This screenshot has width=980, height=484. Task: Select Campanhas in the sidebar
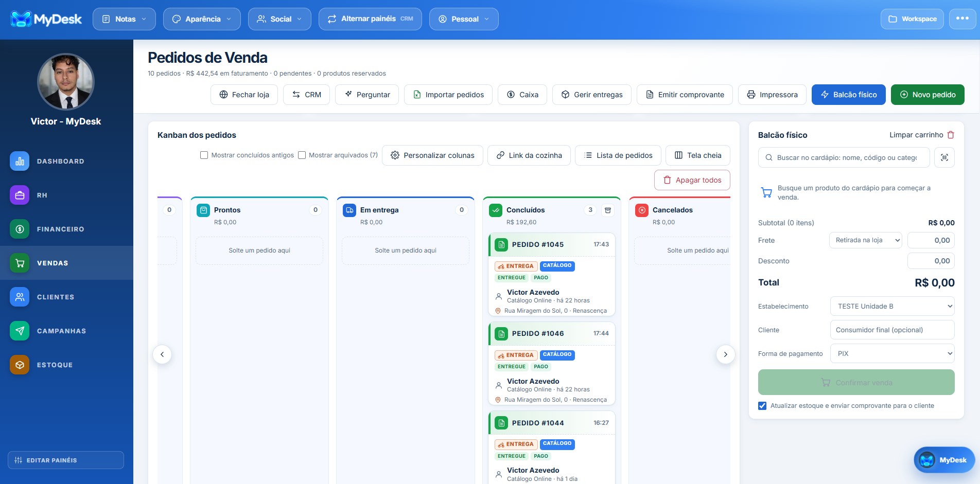pos(66,331)
